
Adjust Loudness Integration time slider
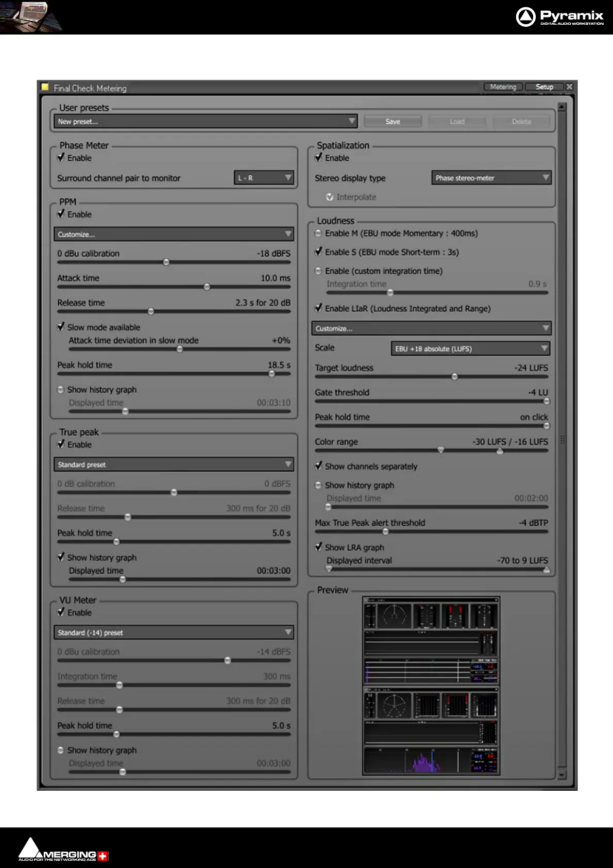[390, 293]
